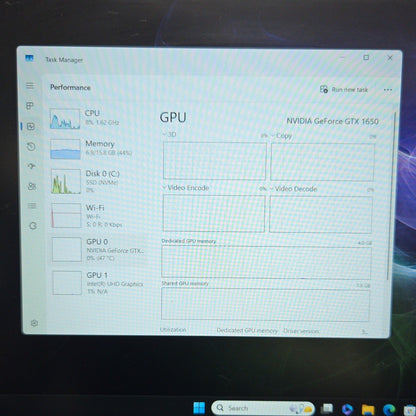Image resolution: width=416 pixels, height=416 pixels.
Task: Open the Windows Start button on taskbar
Action: click(x=199, y=407)
